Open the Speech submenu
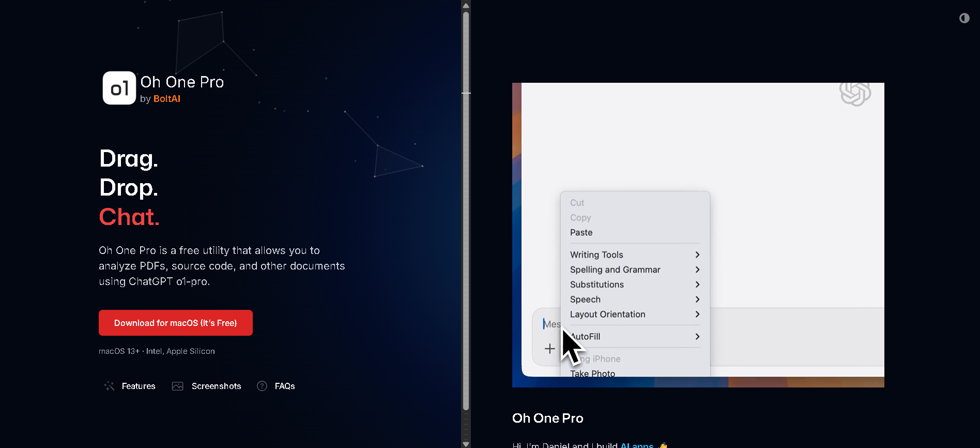Viewport: 980px width, 448px height. pos(635,300)
